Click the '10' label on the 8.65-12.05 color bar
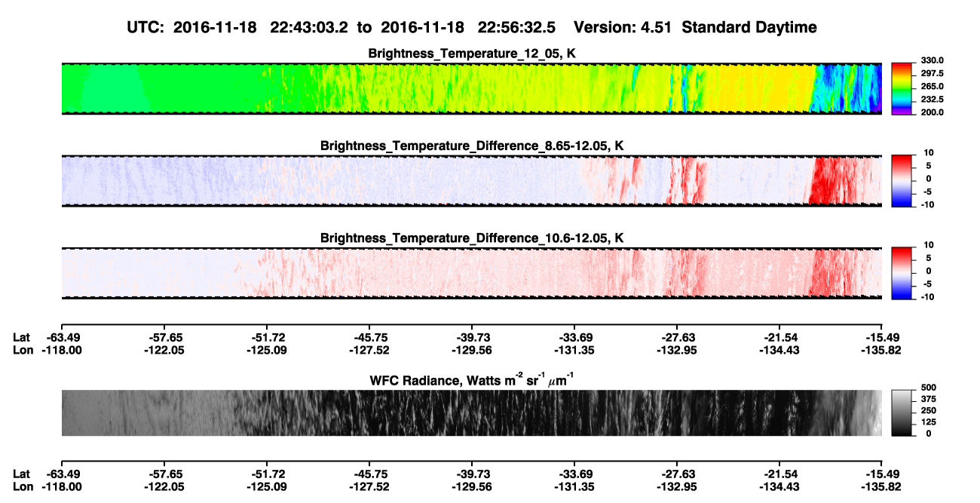The image size is (980, 503). tap(928, 152)
